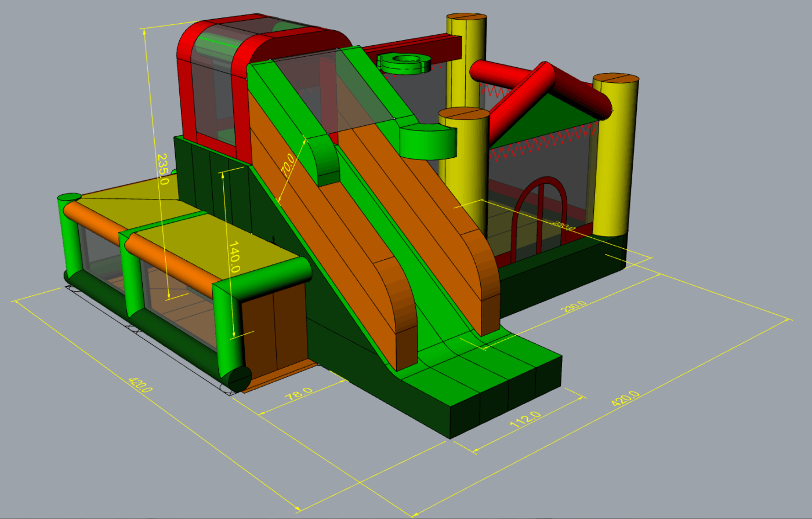Select the 420.0 dimension label on the left side
Image resolution: width=812 pixels, height=519 pixels.
pyautogui.click(x=140, y=384)
